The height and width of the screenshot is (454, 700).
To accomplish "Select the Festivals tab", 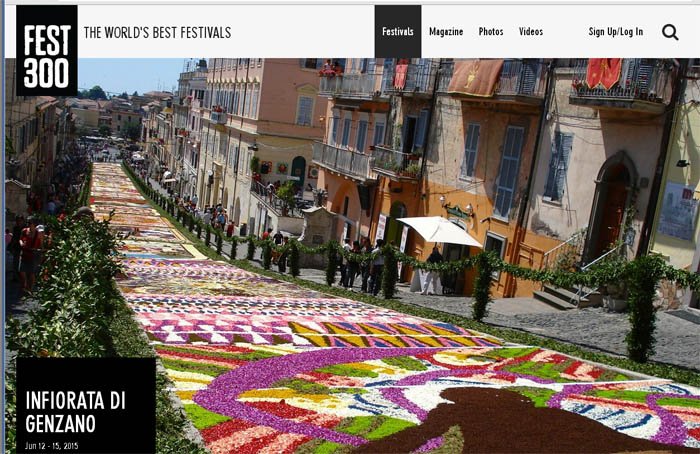I will coord(398,32).
